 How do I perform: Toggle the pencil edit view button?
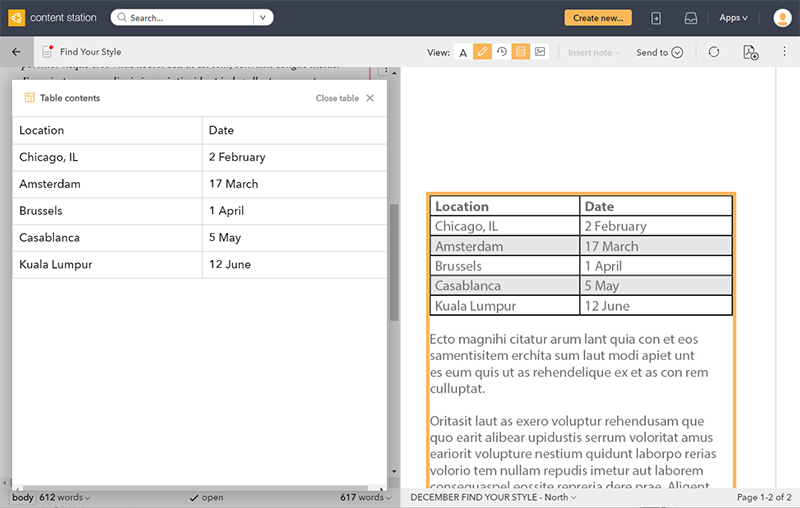point(482,52)
